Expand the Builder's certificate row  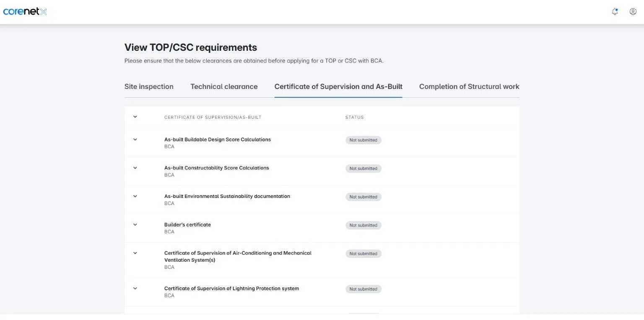[x=135, y=224]
